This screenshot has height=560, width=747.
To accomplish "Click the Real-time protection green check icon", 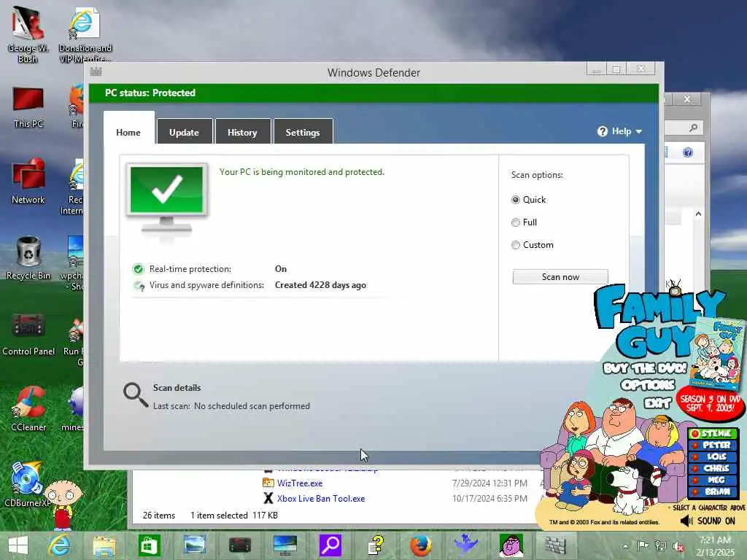I will click(x=138, y=270).
